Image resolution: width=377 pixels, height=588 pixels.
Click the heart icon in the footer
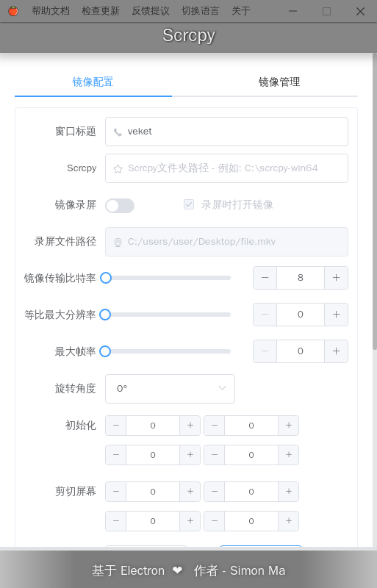[x=177, y=570]
